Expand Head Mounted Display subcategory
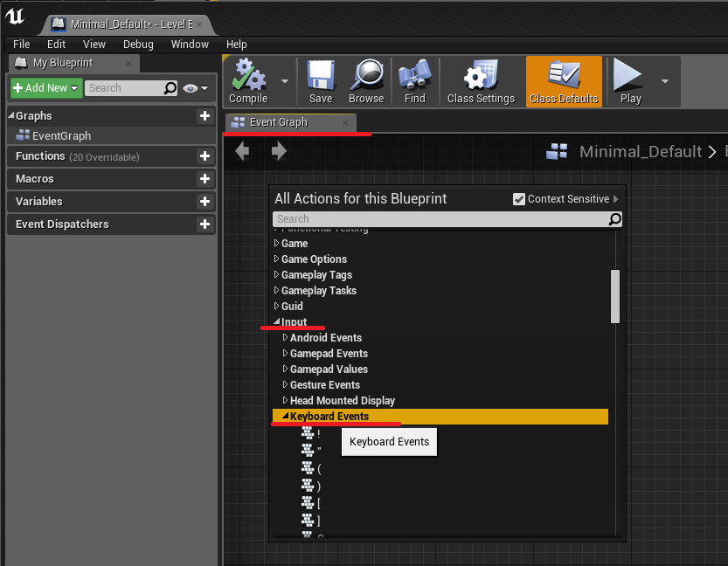The width and height of the screenshot is (728, 566). pyautogui.click(x=285, y=400)
